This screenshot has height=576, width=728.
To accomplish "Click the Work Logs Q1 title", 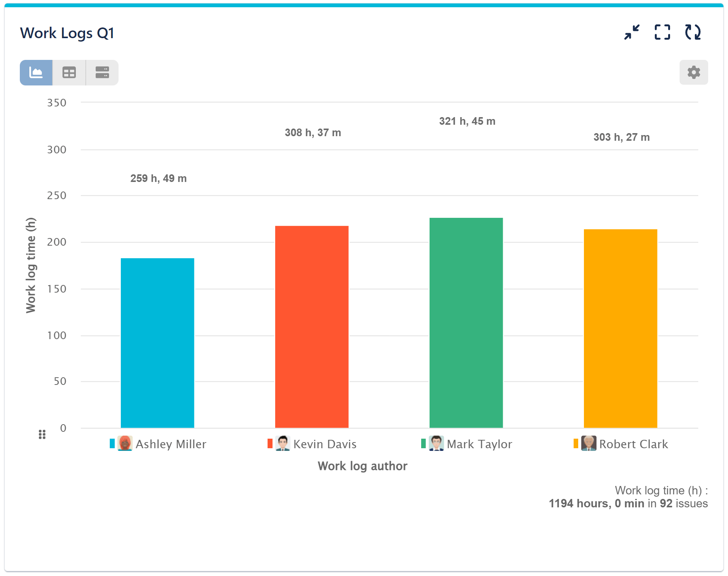I will 67,33.
